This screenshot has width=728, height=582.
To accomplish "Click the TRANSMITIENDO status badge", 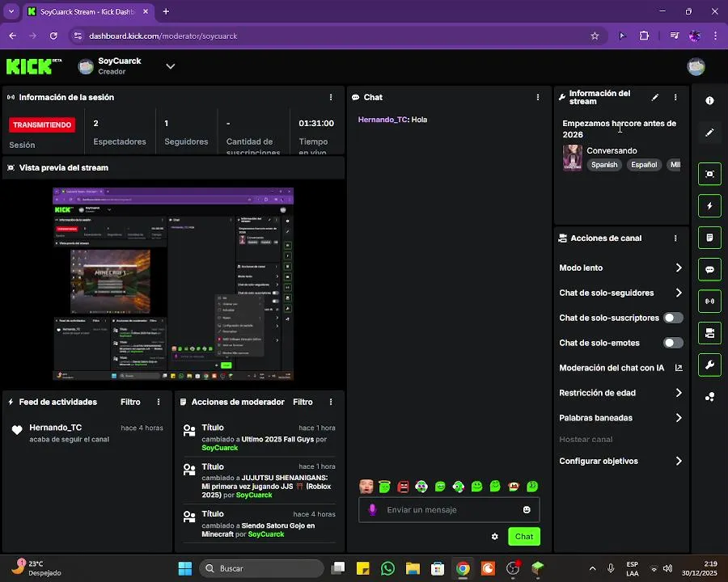I will coord(42,124).
